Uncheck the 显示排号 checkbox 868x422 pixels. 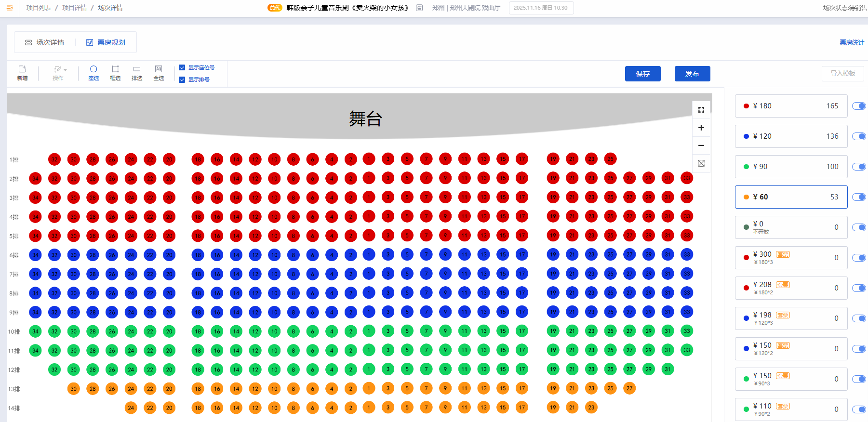(x=182, y=79)
